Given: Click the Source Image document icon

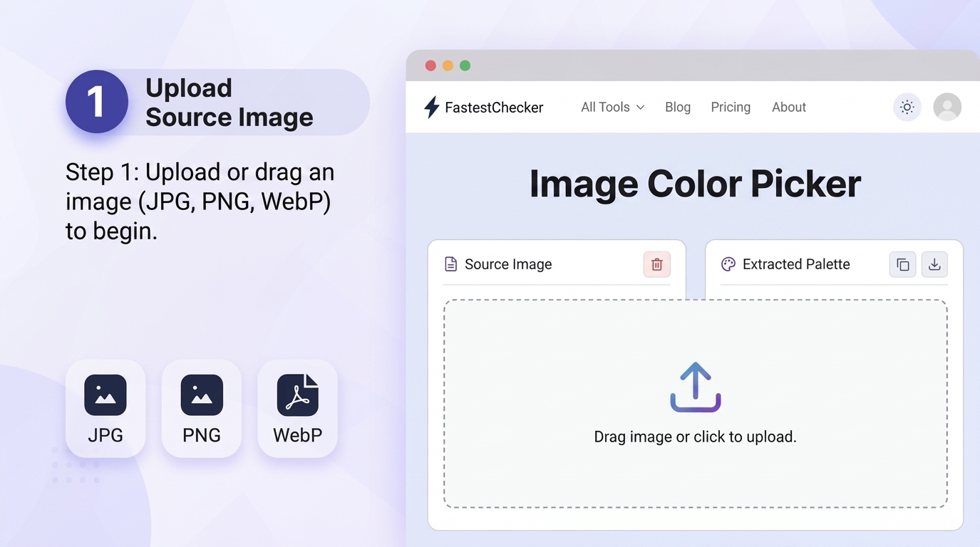Looking at the screenshot, I should (x=450, y=264).
